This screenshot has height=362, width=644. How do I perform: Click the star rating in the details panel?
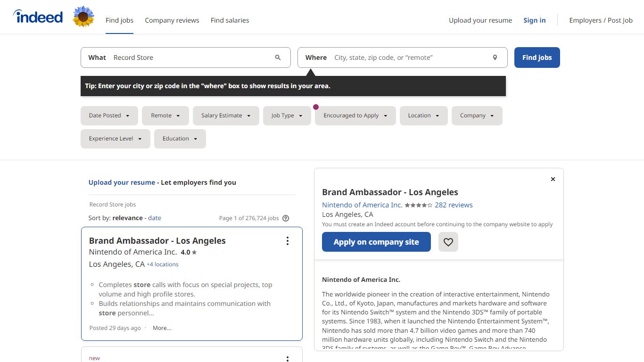click(419, 205)
